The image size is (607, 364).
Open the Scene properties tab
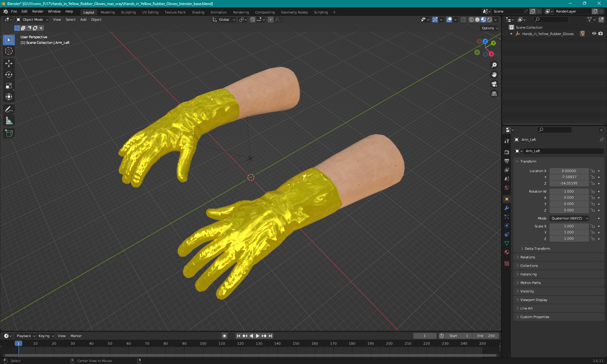coord(507,179)
